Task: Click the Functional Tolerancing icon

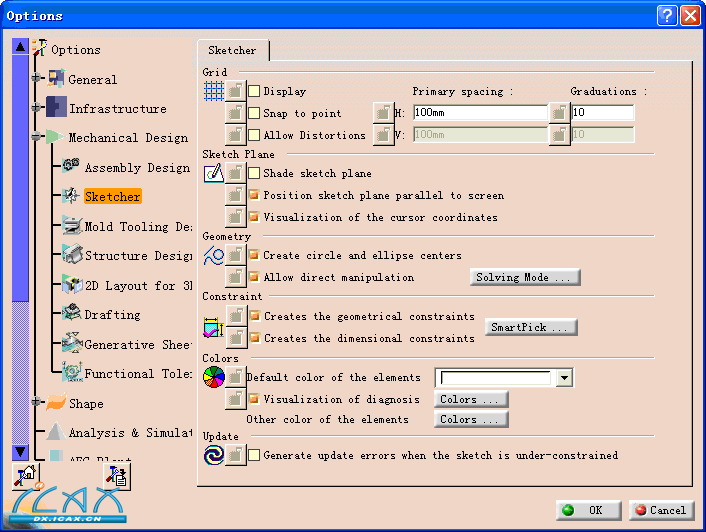Action: point(71,373)
